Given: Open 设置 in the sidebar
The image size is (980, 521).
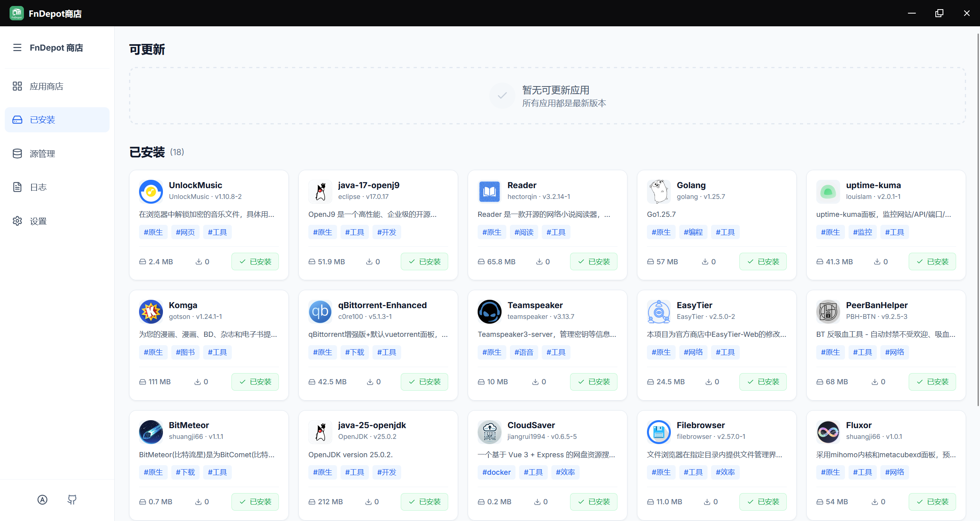Looking at the screenshot, I should pyautogui.click(x=38, y=221).
